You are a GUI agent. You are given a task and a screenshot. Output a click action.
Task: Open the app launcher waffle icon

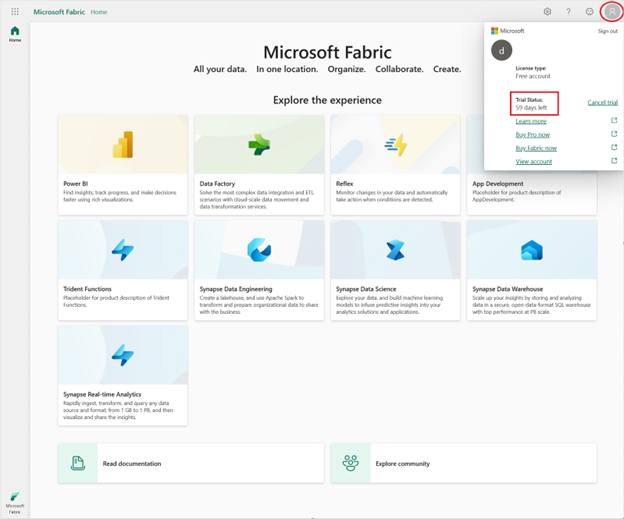(x=15, y=12)
